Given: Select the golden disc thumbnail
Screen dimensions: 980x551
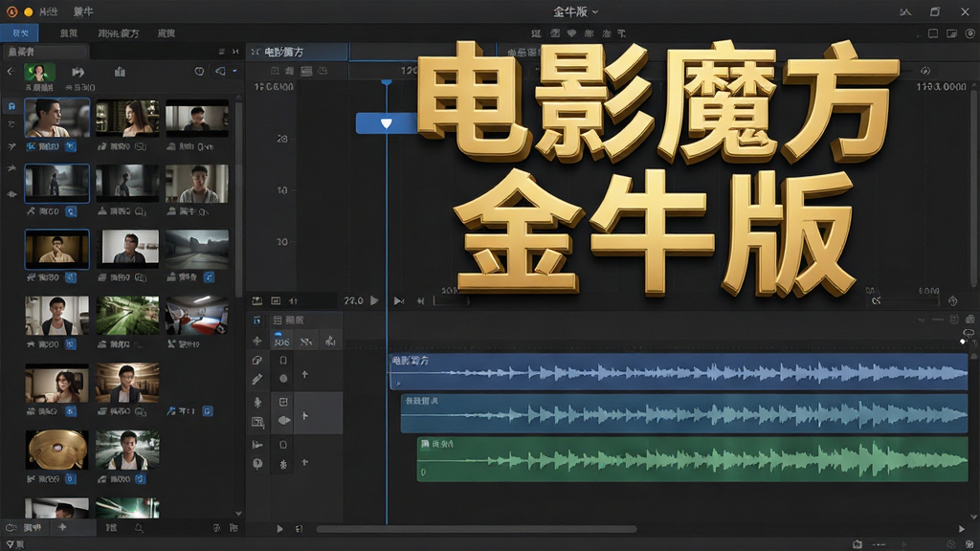Looking at the screenshot, I should [x=56, y=450].
